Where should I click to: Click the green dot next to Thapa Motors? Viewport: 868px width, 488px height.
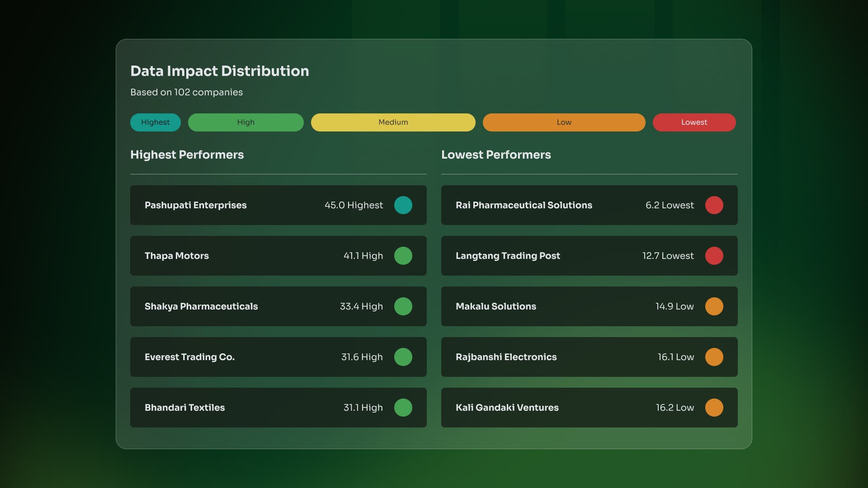[x=403, y=256]
